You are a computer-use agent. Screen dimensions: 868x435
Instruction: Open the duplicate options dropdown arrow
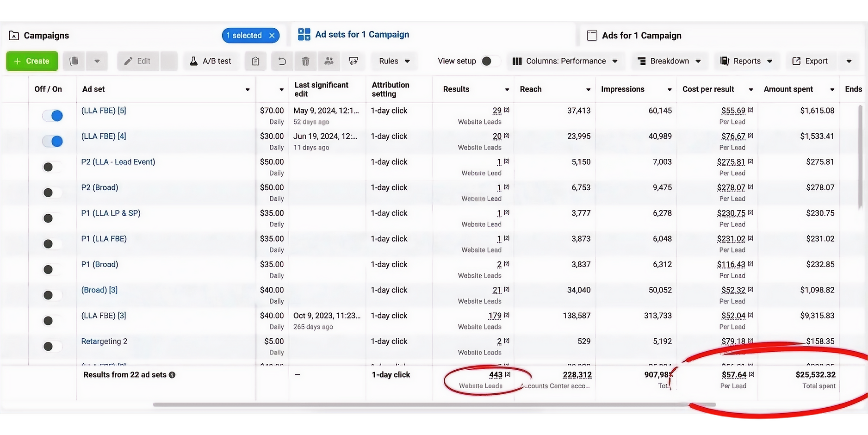(x=97, y=61)
